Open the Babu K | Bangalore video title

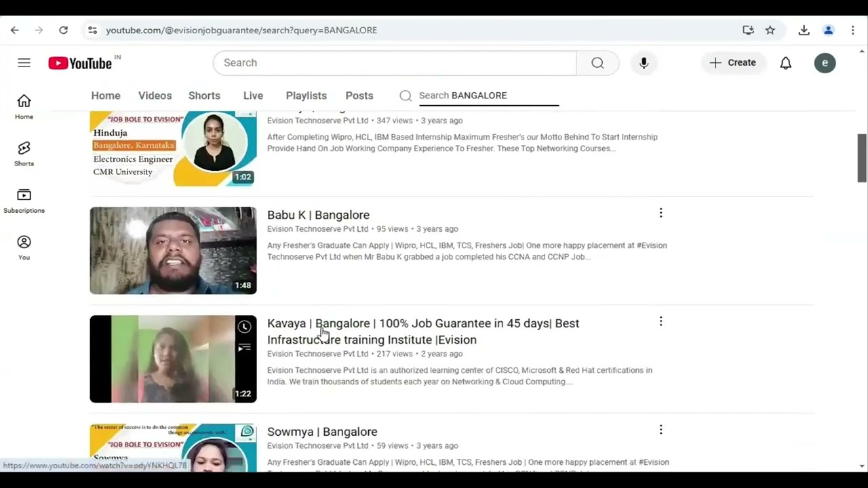tap(318, 215)
